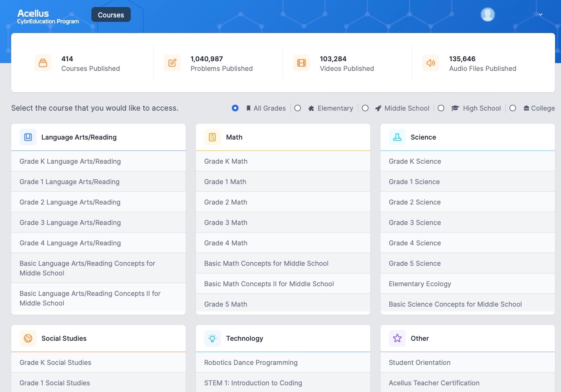This screenshot has width=561, height=392.
Task: Open Grade 3 Science course
Action: tap(468, 222)
